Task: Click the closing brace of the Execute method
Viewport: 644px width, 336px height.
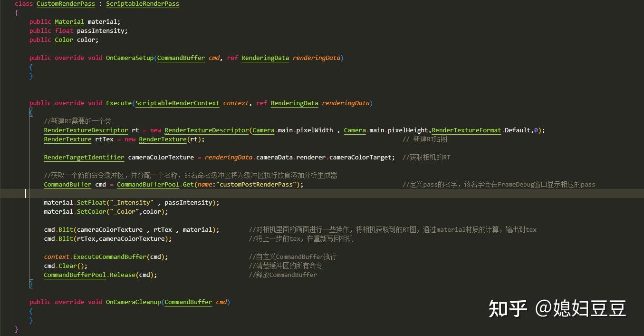Action: 30,284
